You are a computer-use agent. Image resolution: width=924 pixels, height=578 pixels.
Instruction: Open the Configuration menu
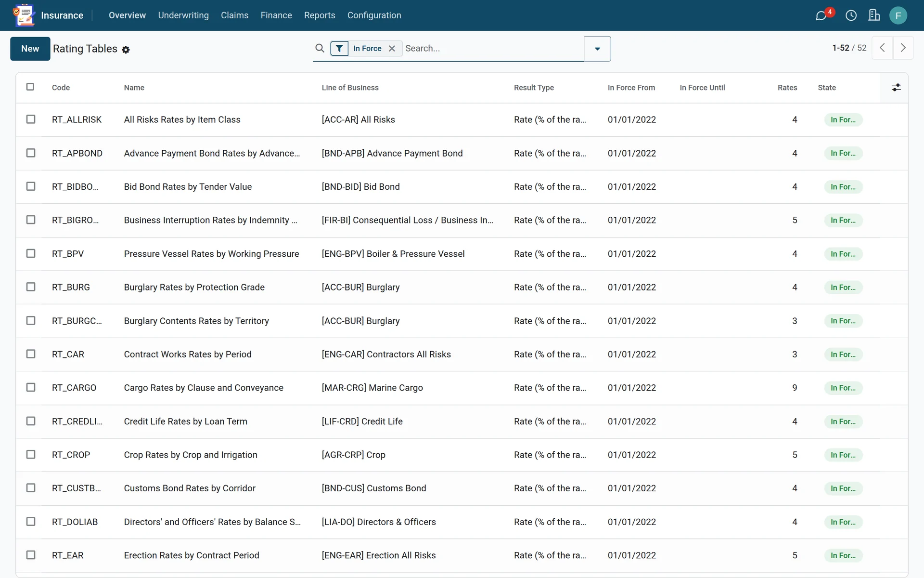[374, 15]
